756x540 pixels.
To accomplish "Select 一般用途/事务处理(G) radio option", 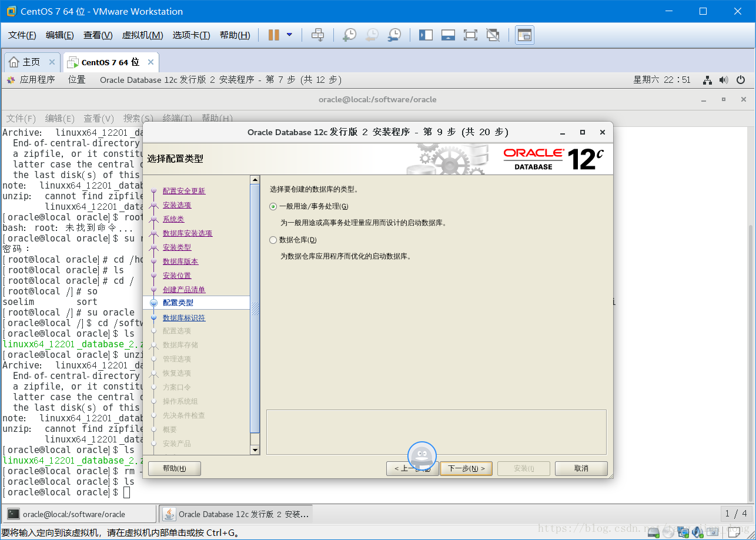I will [x=309, y=206].
